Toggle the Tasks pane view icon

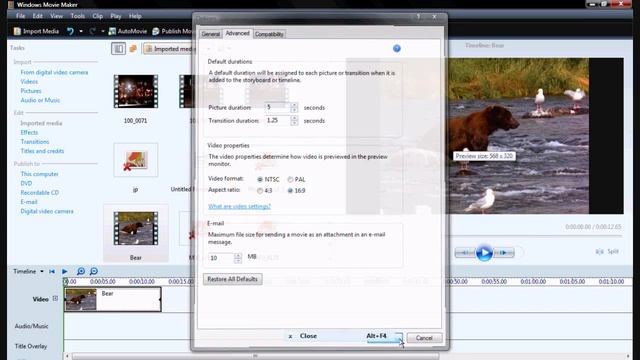(x=118, y=49)
